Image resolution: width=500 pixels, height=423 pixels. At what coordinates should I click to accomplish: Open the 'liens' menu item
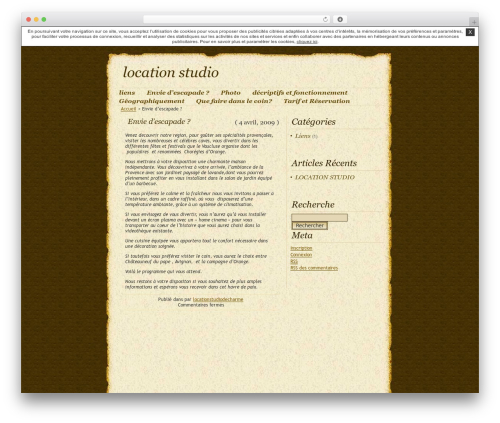coord(127,93)
